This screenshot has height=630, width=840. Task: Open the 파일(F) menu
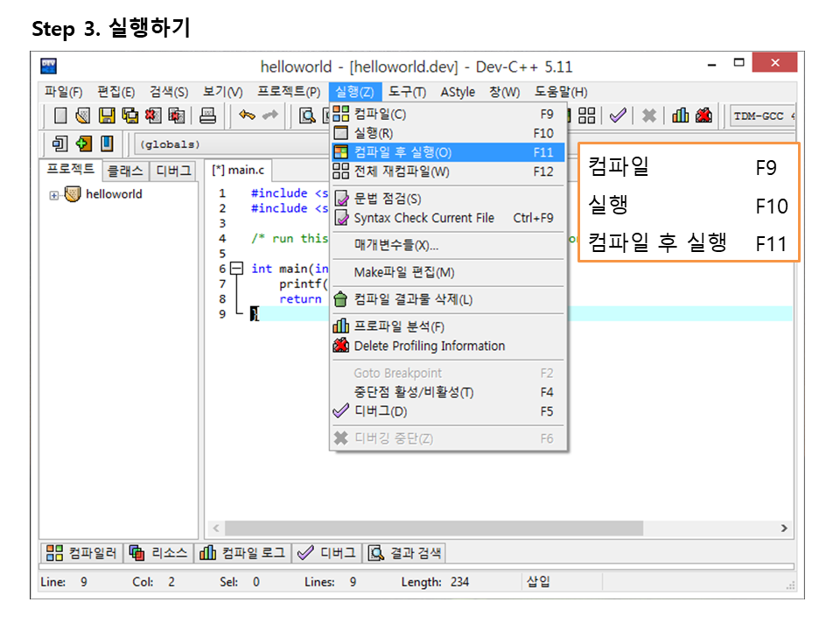63,92
